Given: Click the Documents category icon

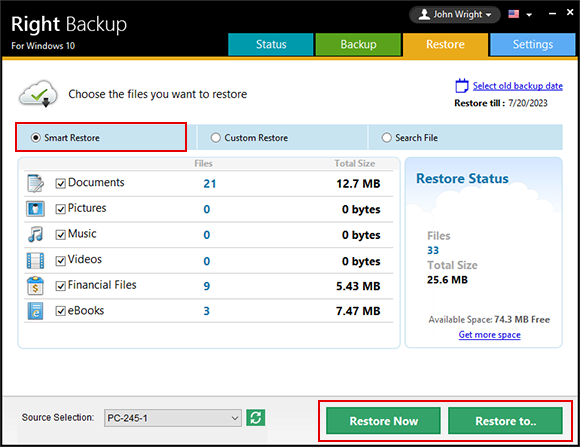Looking at the screenshot, I should point(35,183).
